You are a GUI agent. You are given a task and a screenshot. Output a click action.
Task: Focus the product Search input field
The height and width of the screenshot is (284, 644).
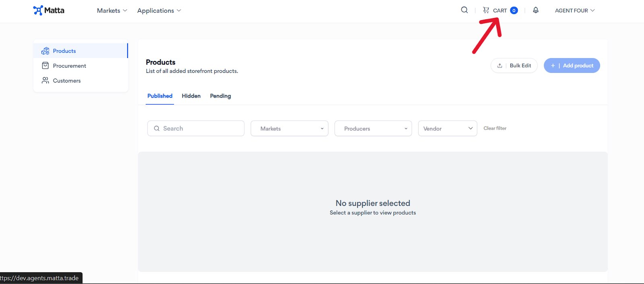(x=196, y=129)
